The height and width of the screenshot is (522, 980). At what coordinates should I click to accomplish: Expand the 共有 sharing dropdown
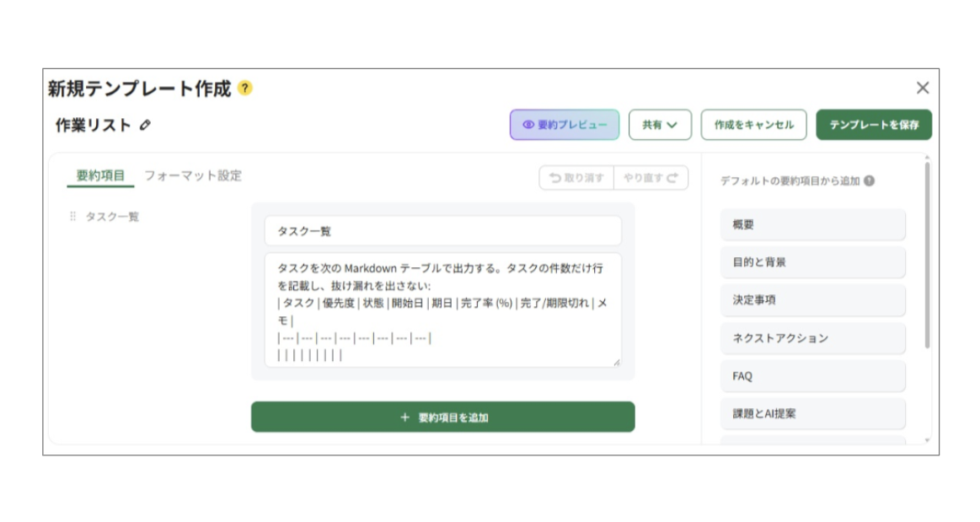pyautogui.click(x=660, y=125)
